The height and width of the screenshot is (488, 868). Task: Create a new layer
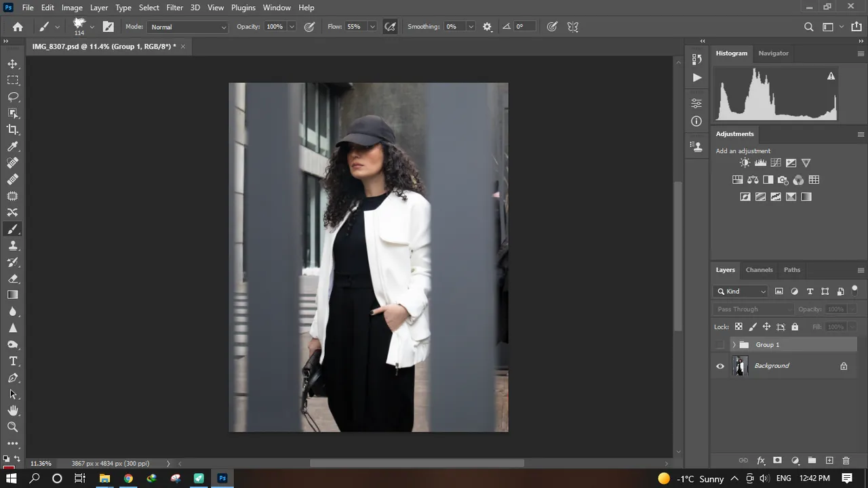pos(829,460)
